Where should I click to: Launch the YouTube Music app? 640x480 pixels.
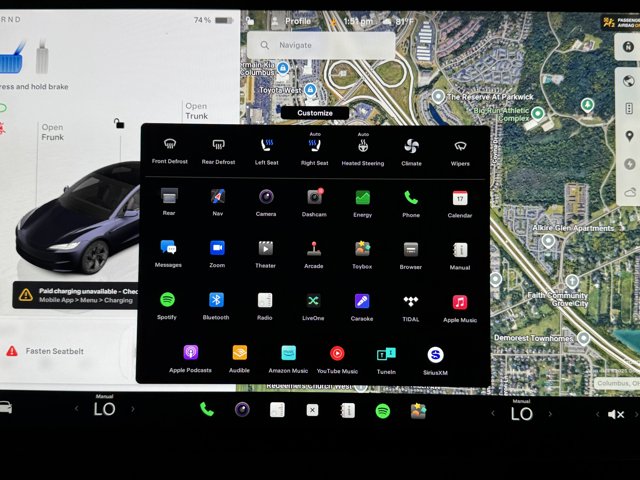[337, 360]
